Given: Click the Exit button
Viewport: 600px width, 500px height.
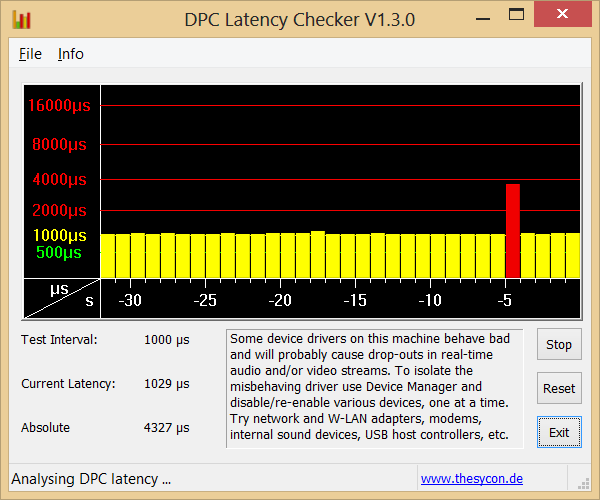Looking at the screenshot, I should [x=559, y=432].
